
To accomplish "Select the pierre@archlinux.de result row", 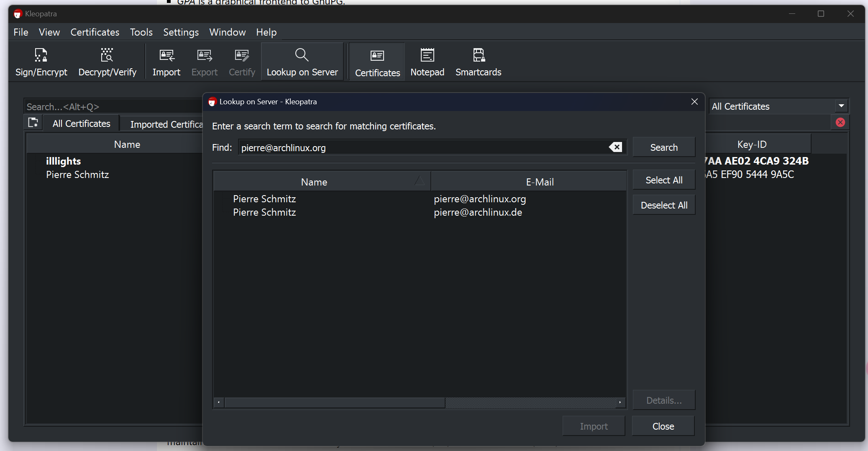I will click(x=478, y=212).
